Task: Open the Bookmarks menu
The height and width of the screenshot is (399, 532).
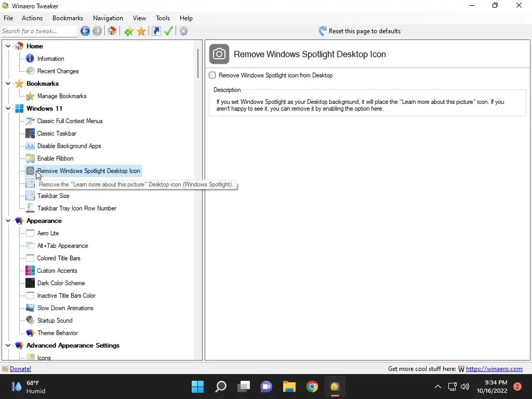Action: [x=68, y=18]
